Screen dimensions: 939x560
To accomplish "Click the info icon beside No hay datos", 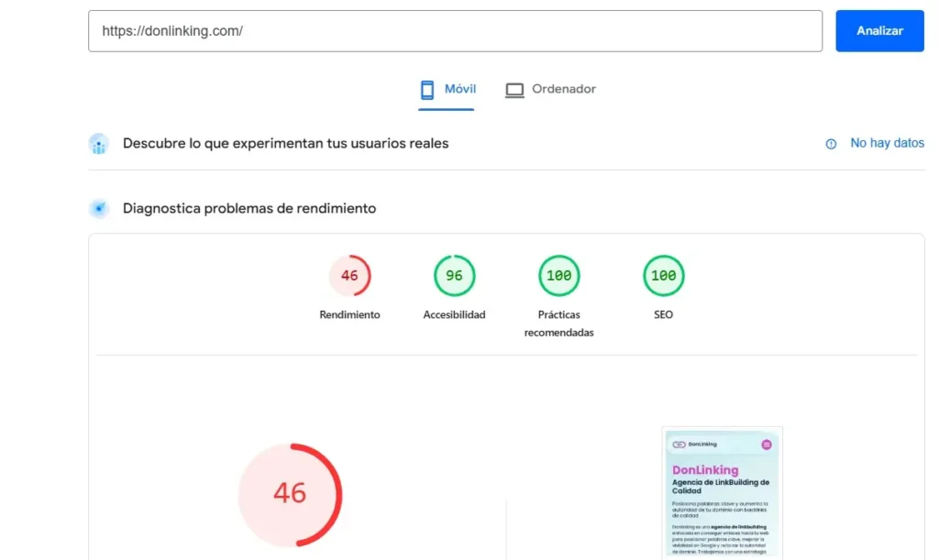I will click(831, 144).
